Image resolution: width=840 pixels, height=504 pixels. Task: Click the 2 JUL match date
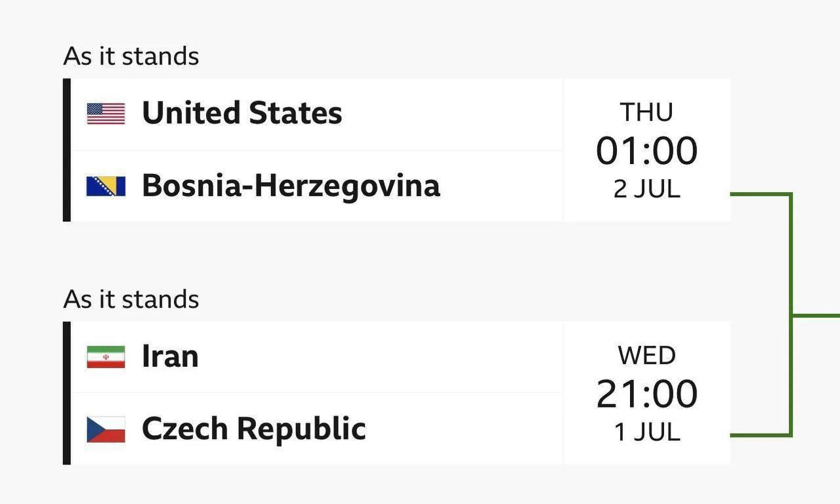tap(646, 189)
